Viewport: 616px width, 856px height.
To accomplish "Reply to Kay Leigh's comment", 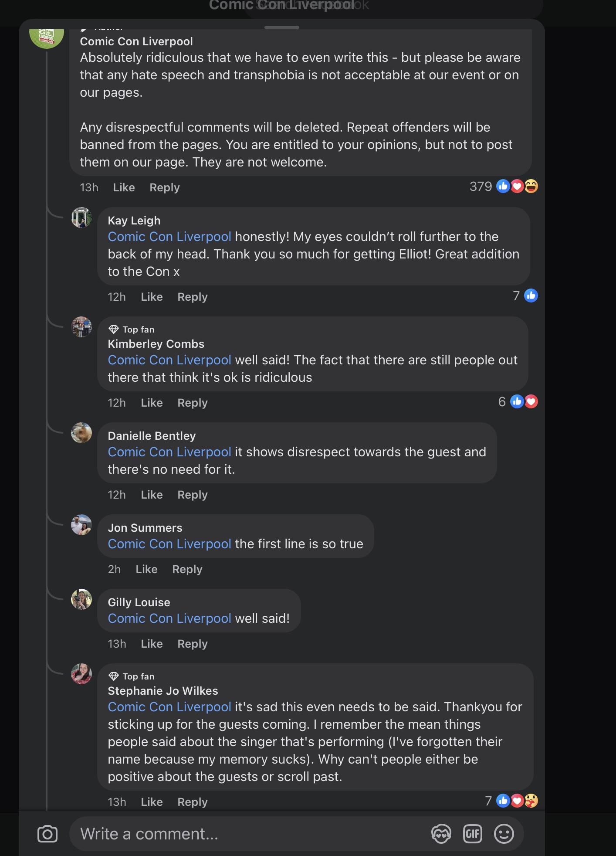I will coord(193,297).
